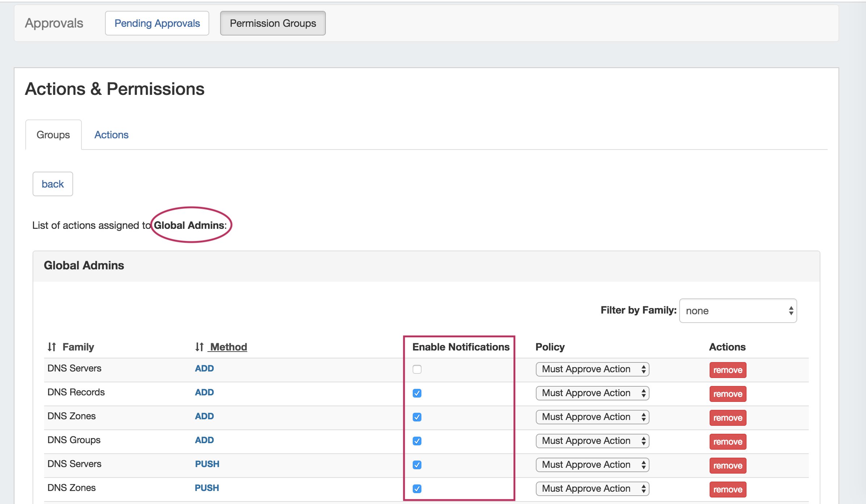
Task: Toggle notifications for DNS Groups ADD
Action: tap(417, 441)
